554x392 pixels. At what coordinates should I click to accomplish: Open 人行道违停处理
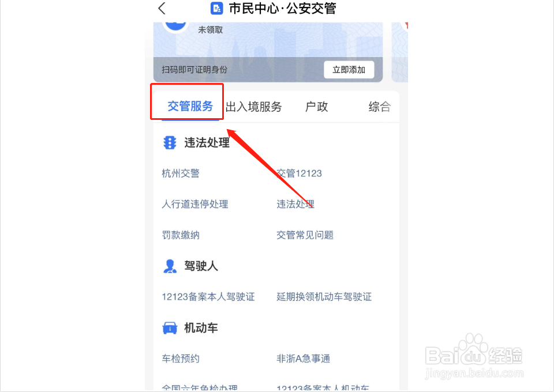[x=195, y=204]
